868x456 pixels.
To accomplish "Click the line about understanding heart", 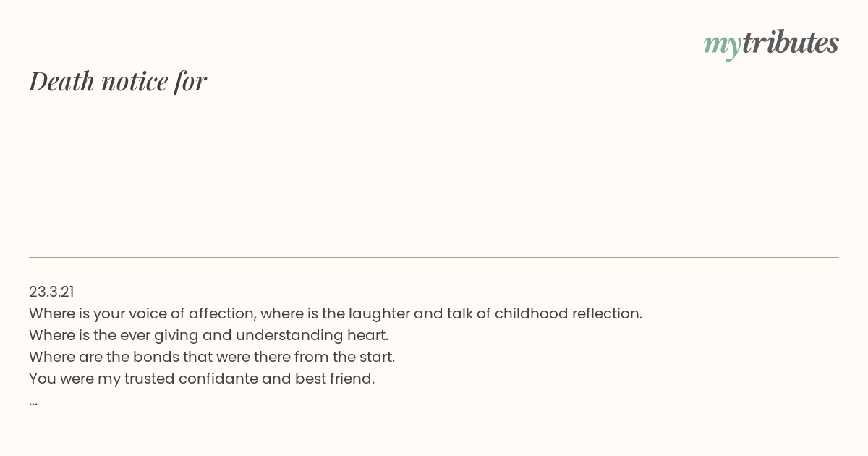I will pyautogui.click(x=209, y=335).
